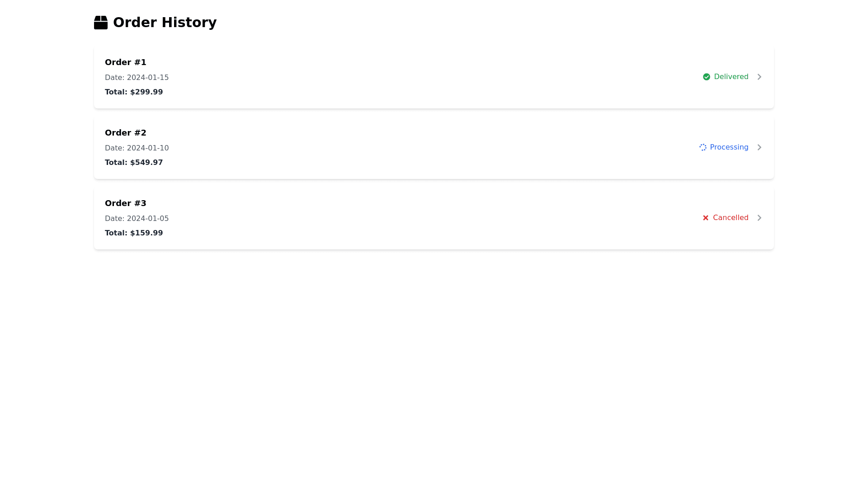Expand Order #3 using its chevron arrow

(759, 218)
